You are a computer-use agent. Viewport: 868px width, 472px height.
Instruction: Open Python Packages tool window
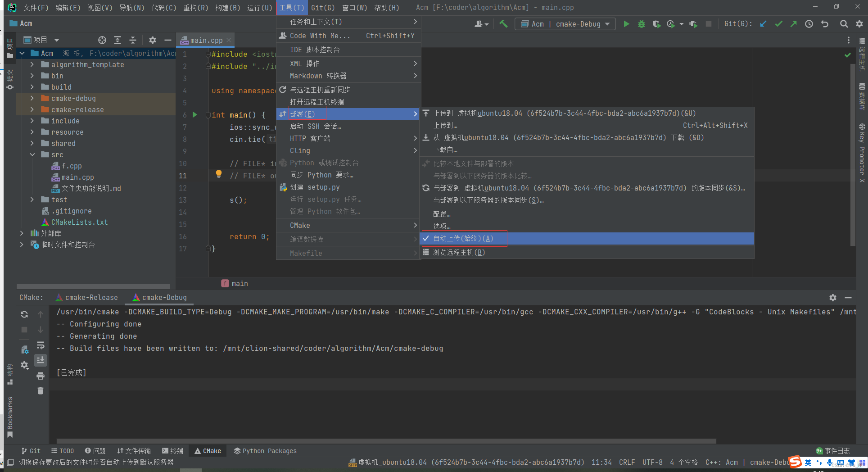(x=265, y=451)
